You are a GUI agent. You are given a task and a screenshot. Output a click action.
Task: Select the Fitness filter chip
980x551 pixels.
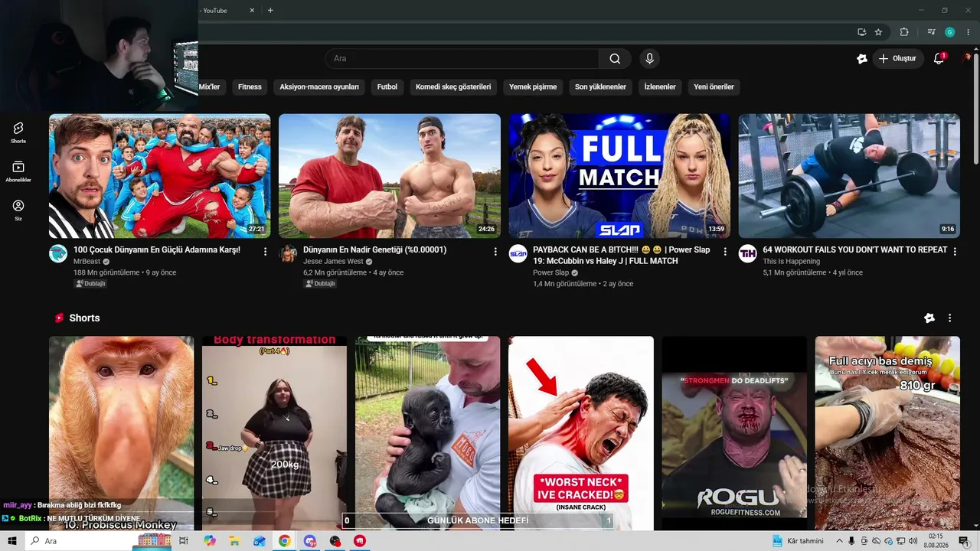250,86
